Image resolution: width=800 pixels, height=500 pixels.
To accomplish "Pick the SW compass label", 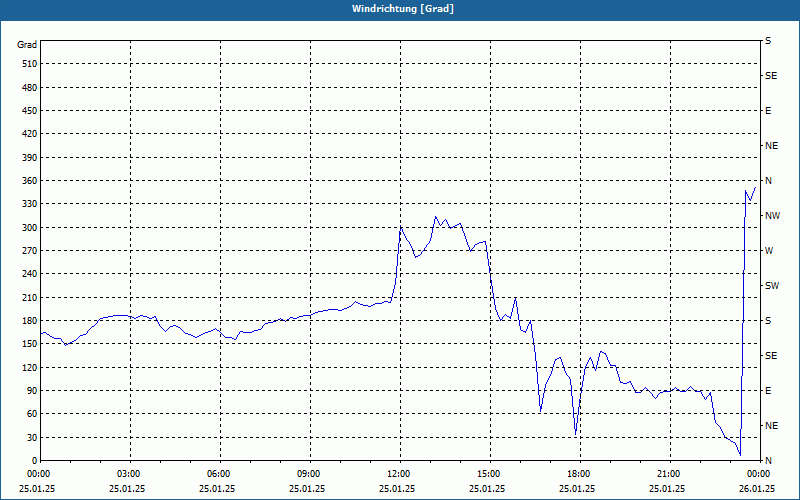I will (x=772, y=286).
